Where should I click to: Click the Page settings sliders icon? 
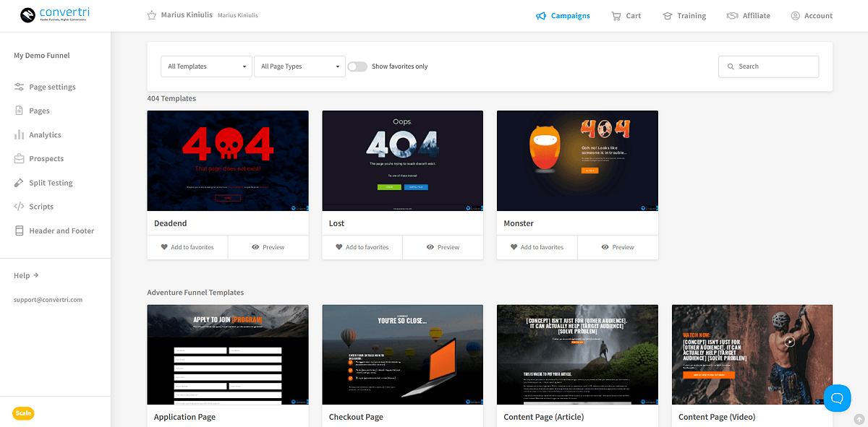coord(19,87)
